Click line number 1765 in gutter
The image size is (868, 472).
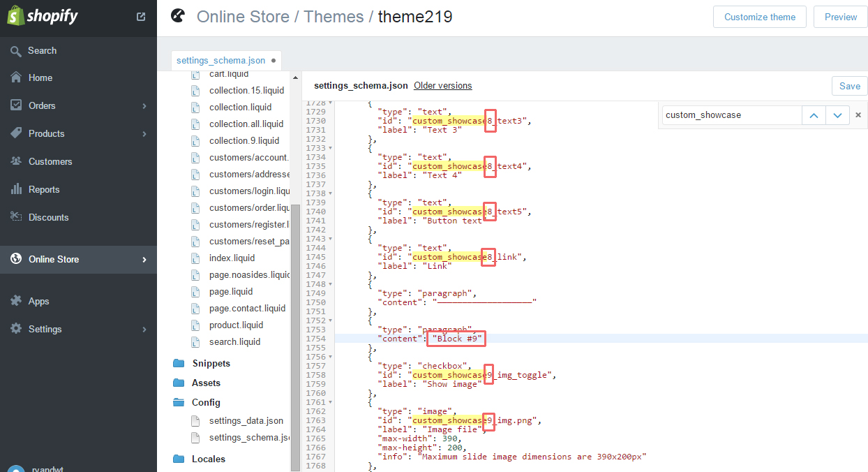click(315, 438)
